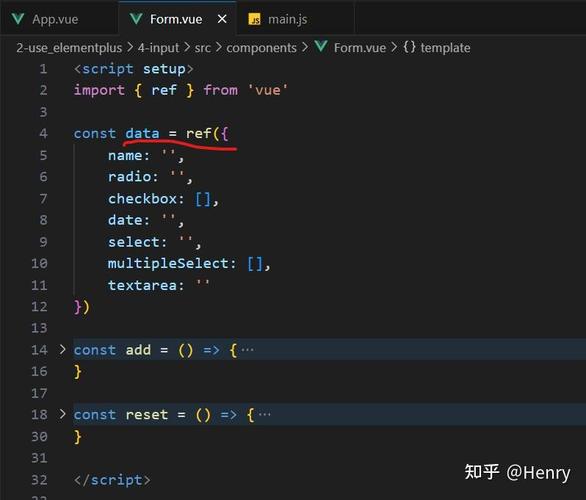Screen dimensions: 586x500
Task: Open the src breadcrumb segment
Action: click(203, 48)
